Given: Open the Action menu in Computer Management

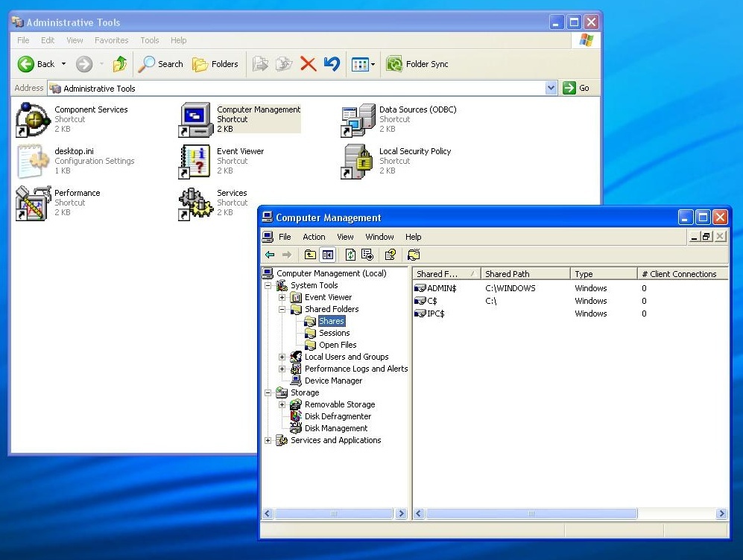Looking at the screenshot, I should 314,237.
